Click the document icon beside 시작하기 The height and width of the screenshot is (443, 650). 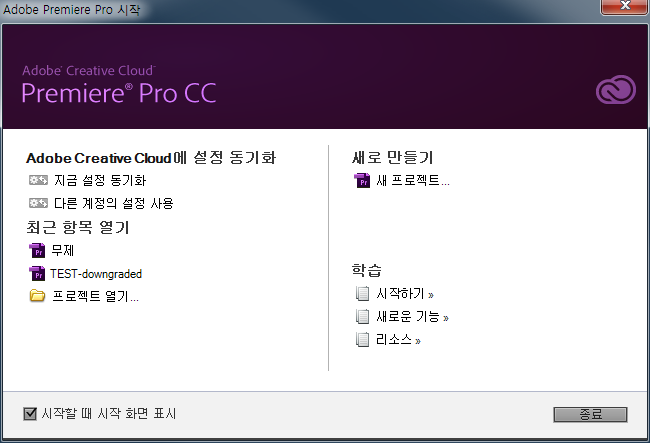coord(362,293)
